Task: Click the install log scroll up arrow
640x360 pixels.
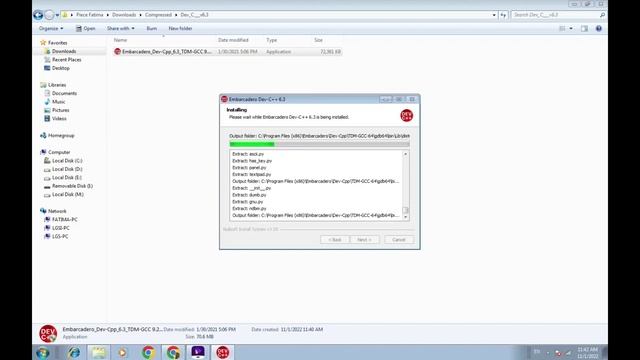Action: click(x=405, y=154)
